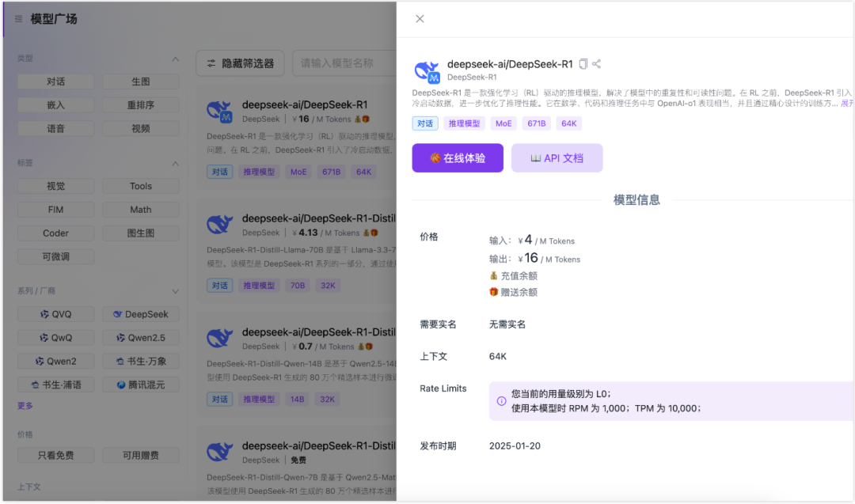855x504 pixels.
Task: Click 免费 label on Distill-Qwen-7B card
Action: pyautogui.click(x=298, y=460)
